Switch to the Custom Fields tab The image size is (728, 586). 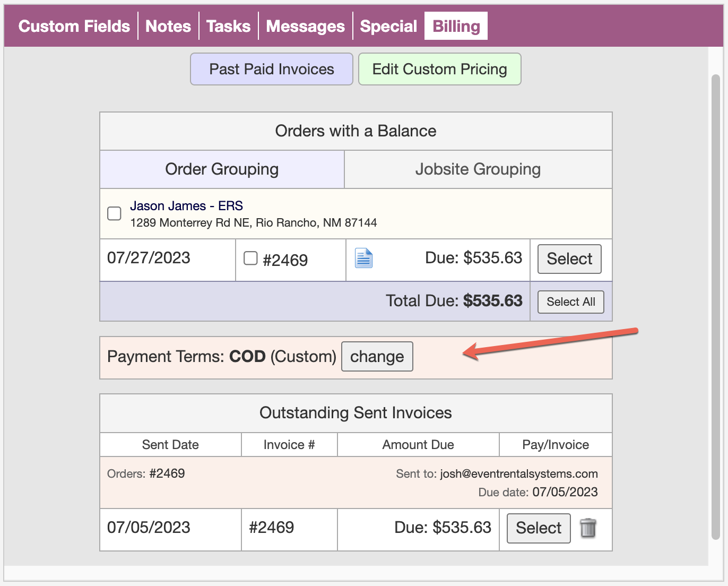click(x=74, y=26)
